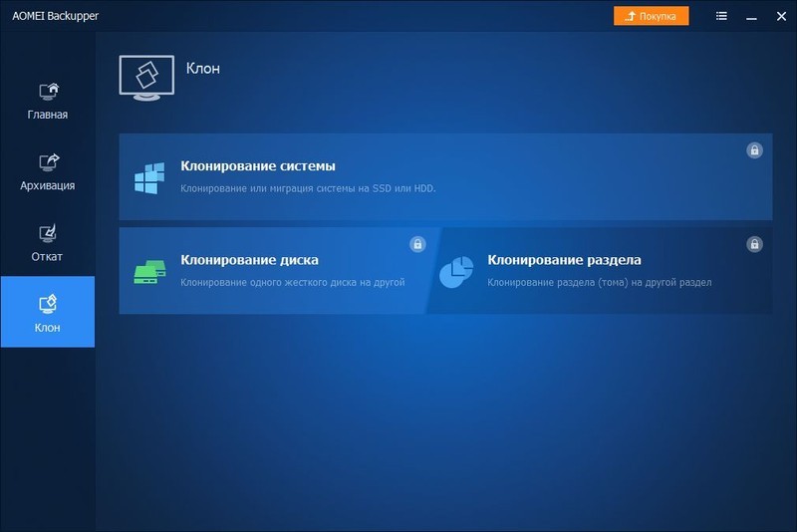Image resolution: width=797 pixels, height=532 pixels.
Task: Switch to the Откат restore section
Action: 48,233
